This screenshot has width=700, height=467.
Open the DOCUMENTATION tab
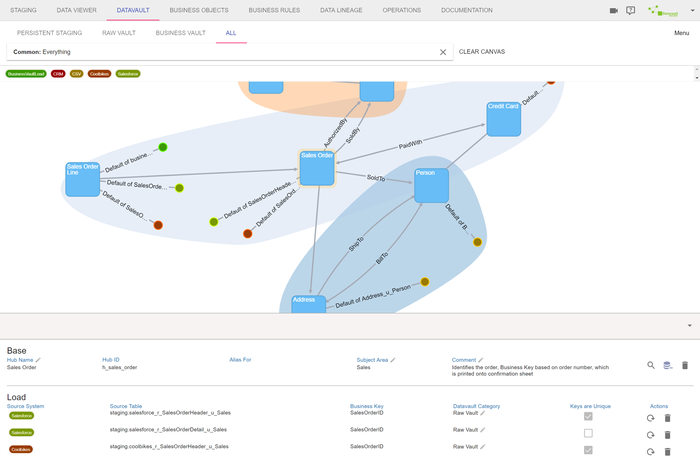pyautogui.click(x=467, y=10)
